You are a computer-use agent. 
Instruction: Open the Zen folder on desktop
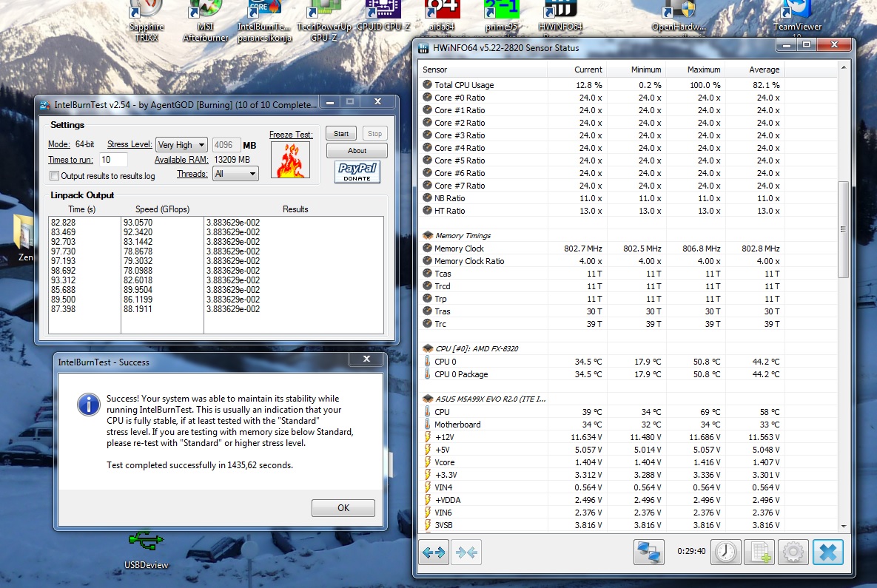(x=24, y=237)
